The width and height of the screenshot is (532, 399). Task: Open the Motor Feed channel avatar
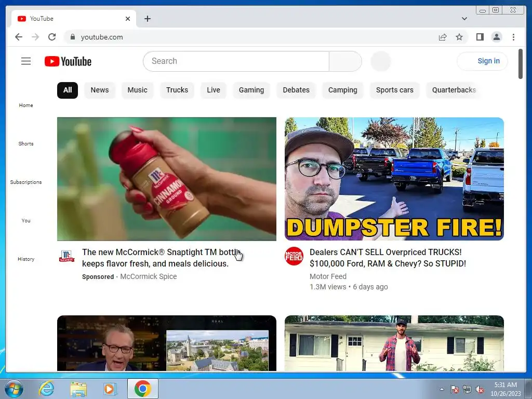(294, 256)
